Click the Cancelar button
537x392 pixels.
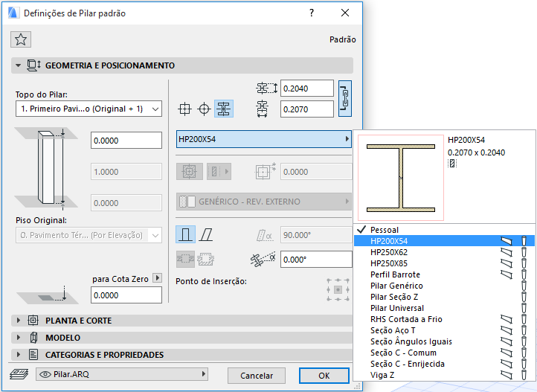pyautogui.click(x=257, y=376)
